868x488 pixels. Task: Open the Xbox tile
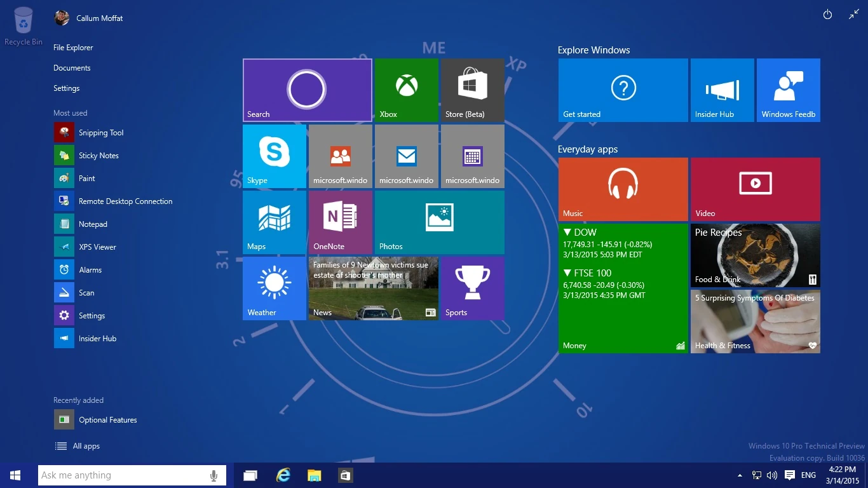[x=406, y=90]
